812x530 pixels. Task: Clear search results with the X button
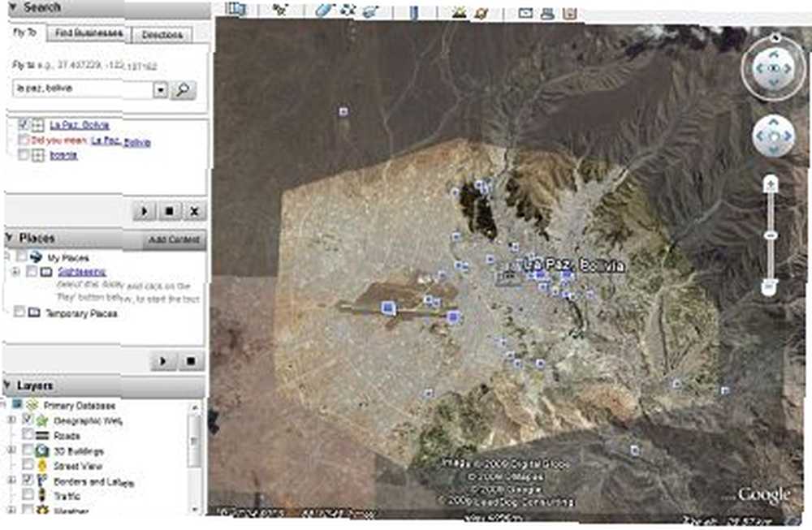point(194,211)
